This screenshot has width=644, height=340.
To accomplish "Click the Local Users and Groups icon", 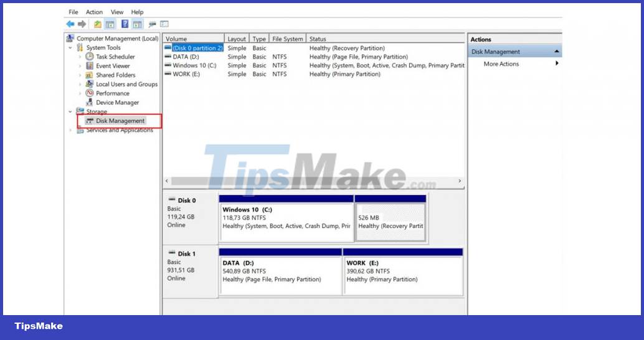I will pyautogui.click(x=89, y=84).
